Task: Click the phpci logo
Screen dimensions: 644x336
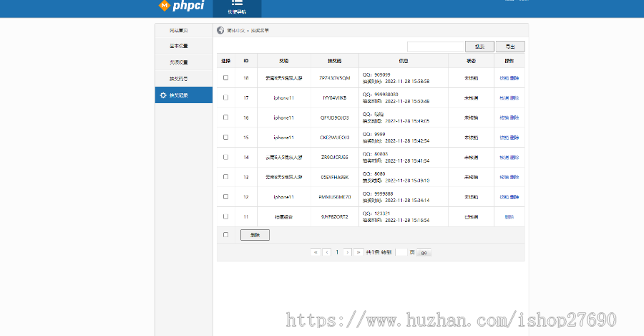Action: click(181, 6)
